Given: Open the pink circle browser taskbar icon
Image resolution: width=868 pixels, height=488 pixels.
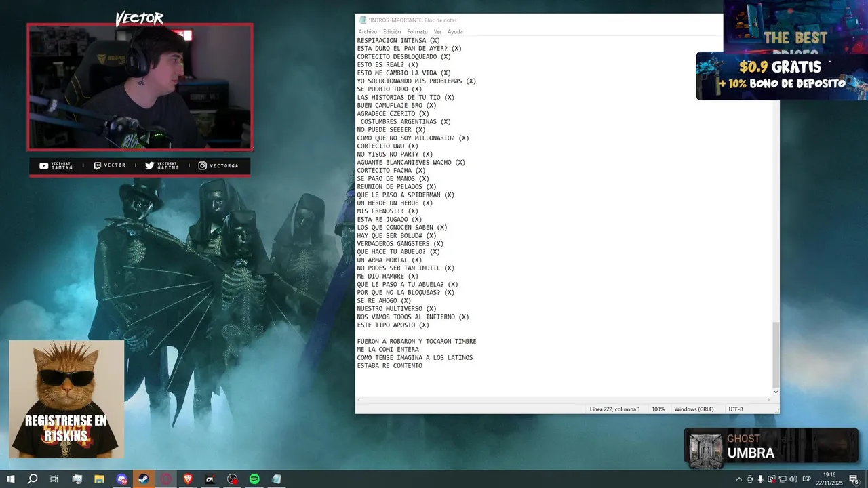Looking at the screenshot, I should 166,479.
